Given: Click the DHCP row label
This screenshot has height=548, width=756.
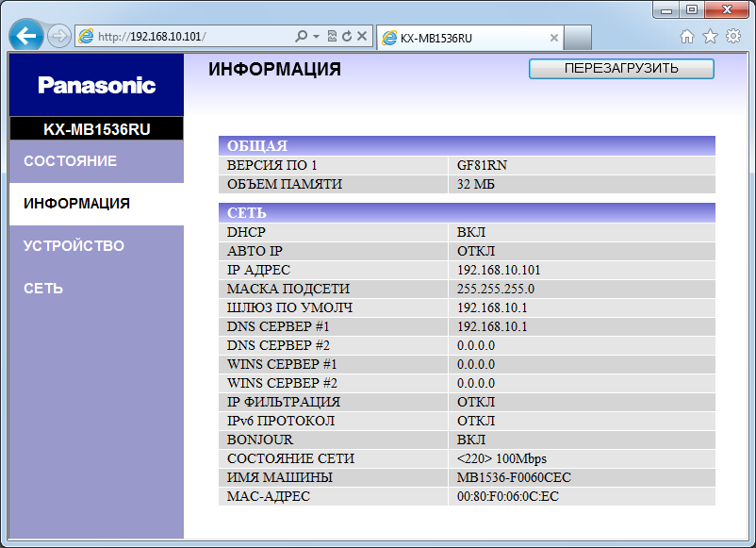Looking at the screenshot, I should coord(246,232).
